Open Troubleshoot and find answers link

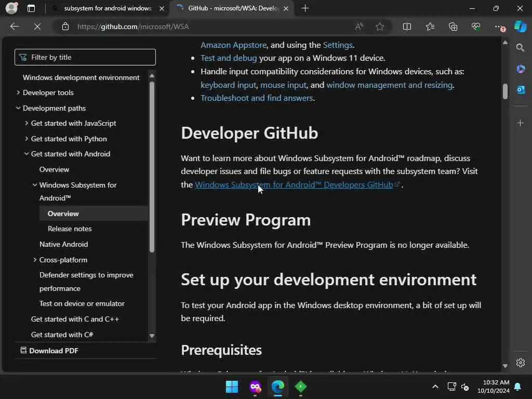tap(257, 98)
